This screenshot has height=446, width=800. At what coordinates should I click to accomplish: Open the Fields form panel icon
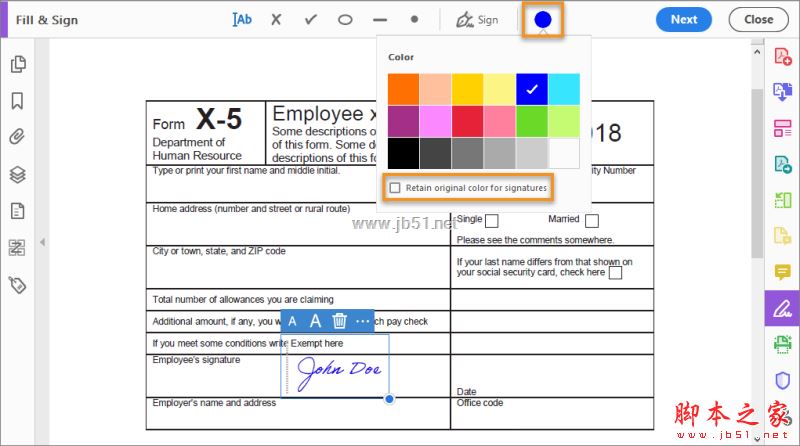click(x=17, y=247)
